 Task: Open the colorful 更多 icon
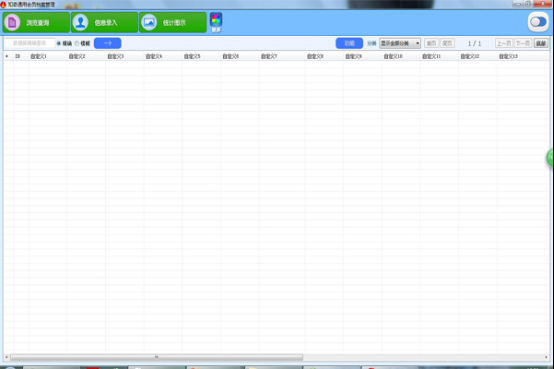216,22
